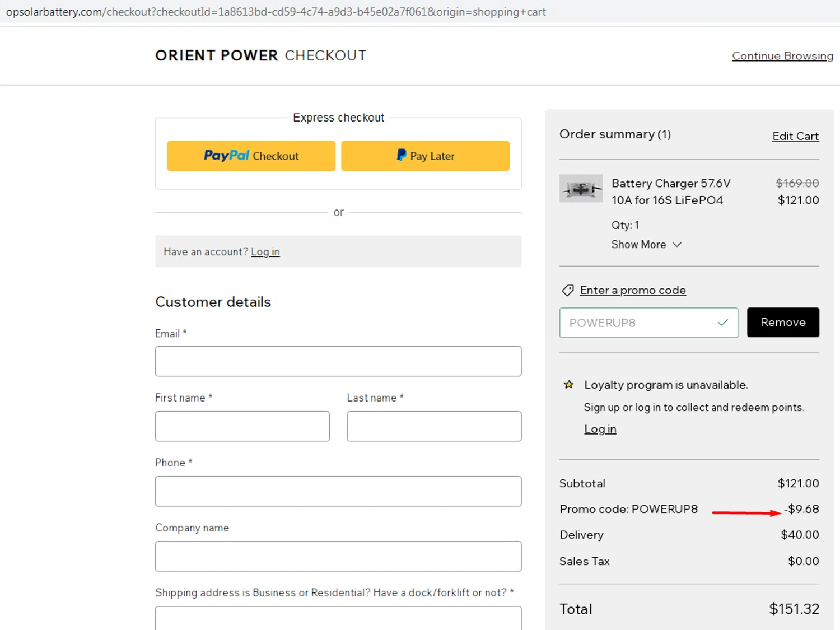
Task: Click the Qty: 1 text
Action: click(625, 225)
